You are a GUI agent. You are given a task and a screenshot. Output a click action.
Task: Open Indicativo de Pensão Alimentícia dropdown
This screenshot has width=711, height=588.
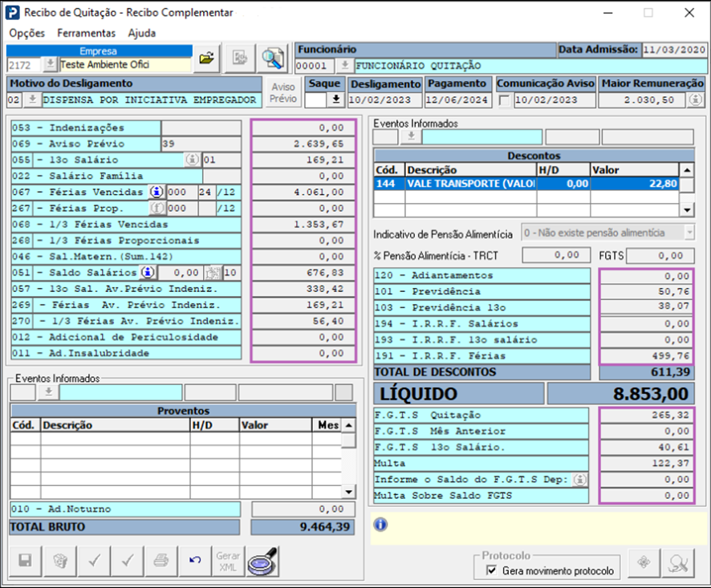689,233
